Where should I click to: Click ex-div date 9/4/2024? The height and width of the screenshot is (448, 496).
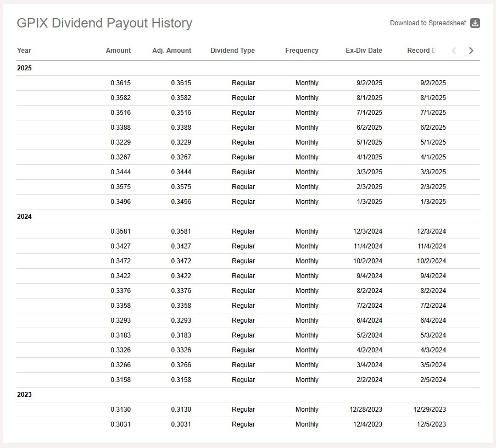(369, 276)
